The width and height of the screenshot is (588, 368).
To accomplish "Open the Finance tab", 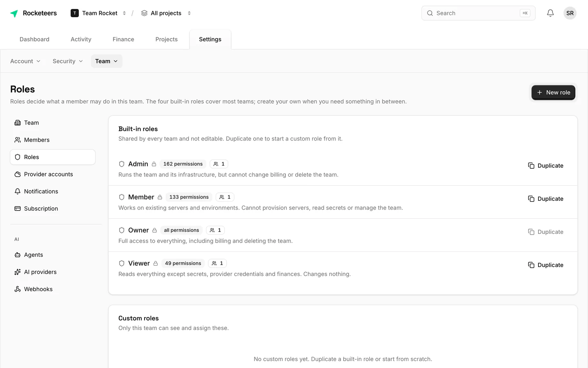I will point(123,39).
